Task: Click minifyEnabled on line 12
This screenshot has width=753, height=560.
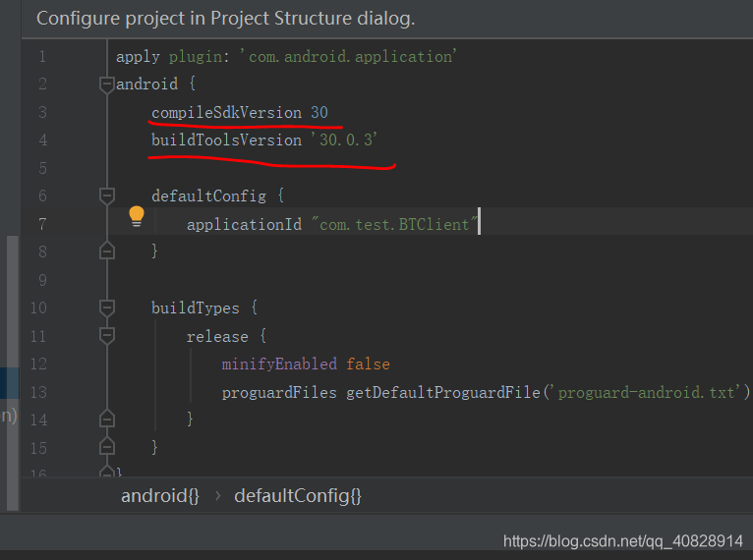Action: tap(279, 364)
